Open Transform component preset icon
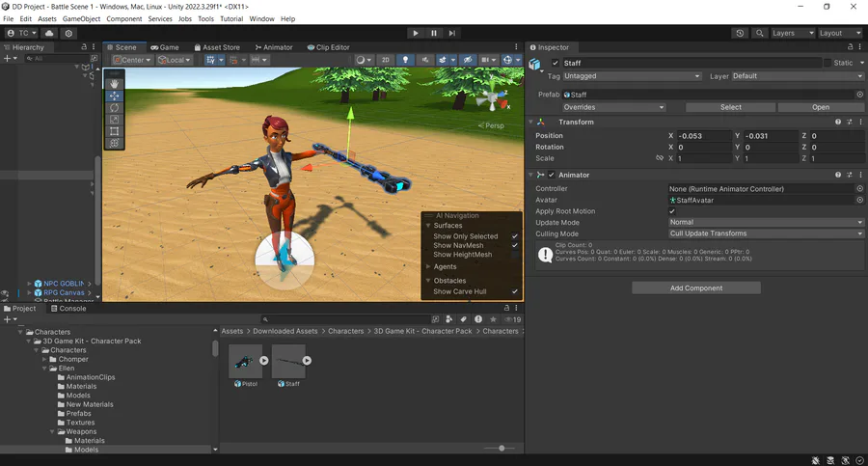Image resolution: width=868 pixels, height=466 pixels. (849, 122)
